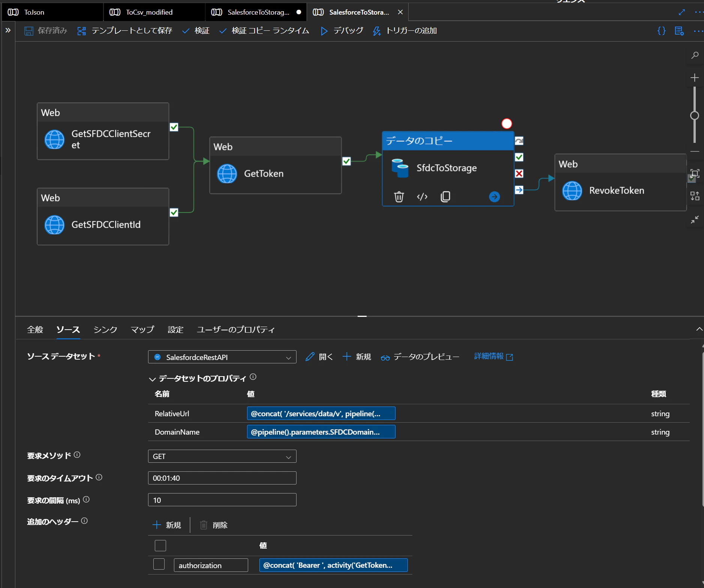Screen dimensions: 704x588
Task: Expand the left sidebar chevron
Action: (8, 30)
